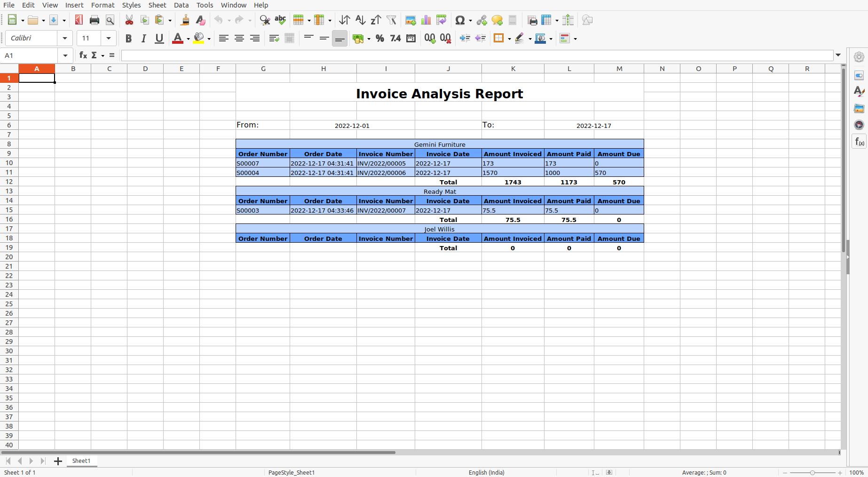Expand the font name dropdown
Screen dimensions: 868x477
coord(65,39)
